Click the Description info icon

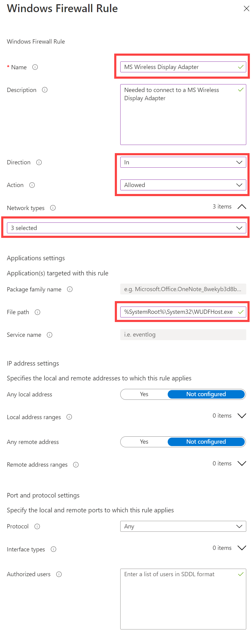(x=45, y=90)
